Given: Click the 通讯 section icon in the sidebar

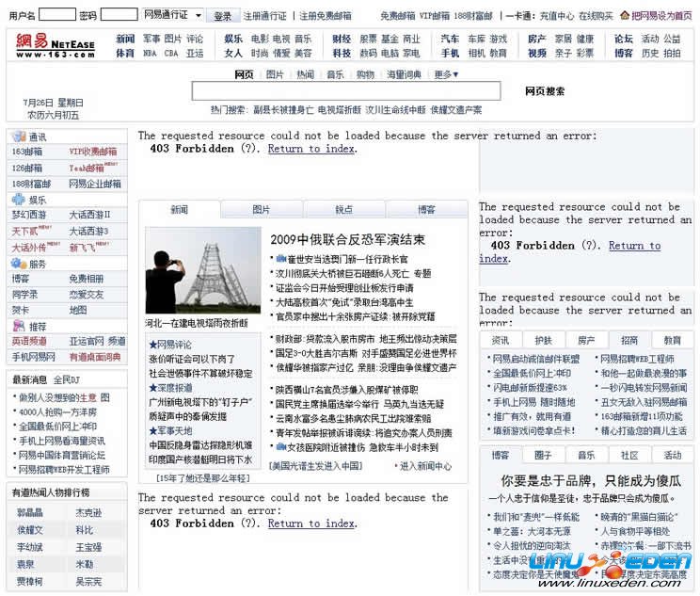Looking at the screenshot, I should click(x=19, y=137).
